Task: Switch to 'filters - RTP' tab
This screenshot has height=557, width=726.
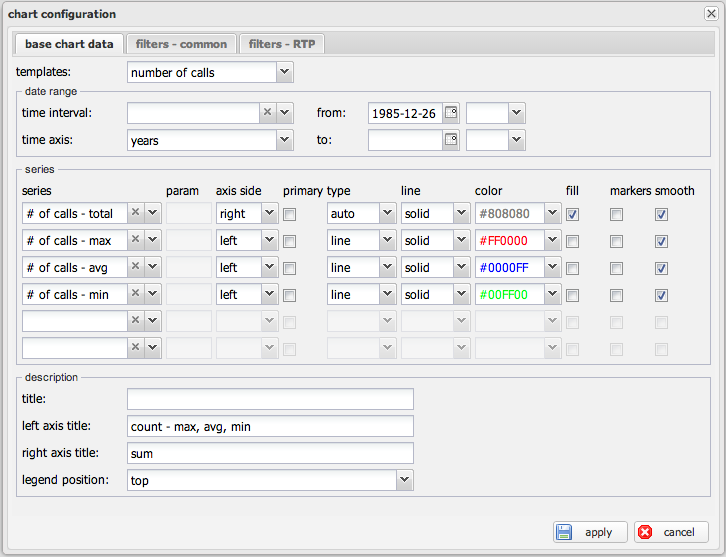Action: click(x=282, y=44)
